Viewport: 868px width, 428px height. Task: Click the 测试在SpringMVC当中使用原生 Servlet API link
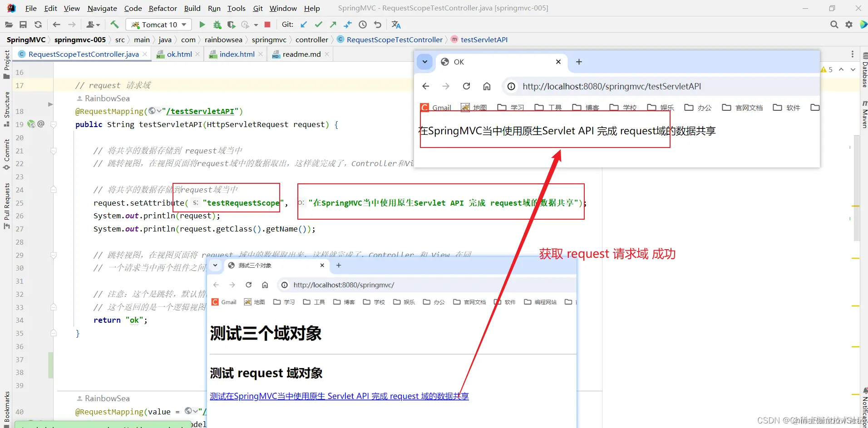click(339, 396)
